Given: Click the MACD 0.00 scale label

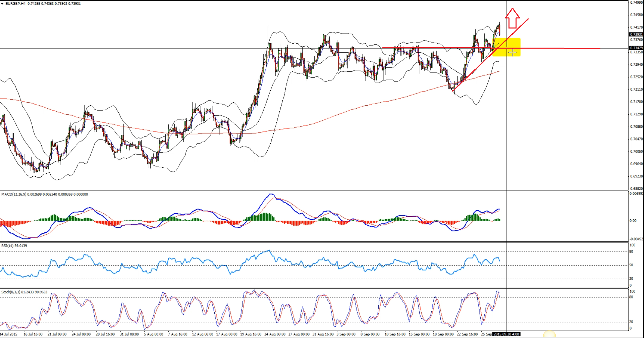Looking at the screenshot, I should coord(633,221).
